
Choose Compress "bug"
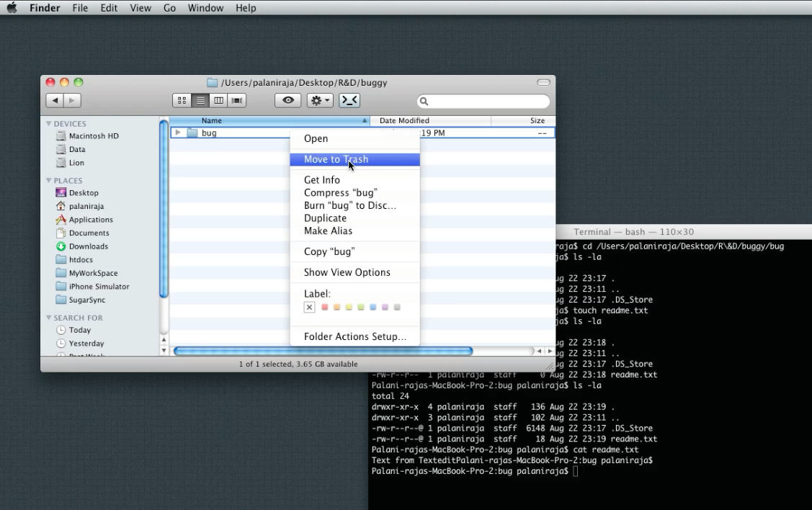pyautogui.click(x=354, y=192)
